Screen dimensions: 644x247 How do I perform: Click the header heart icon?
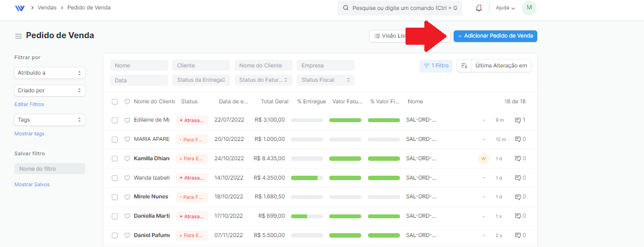pos(127,102)
